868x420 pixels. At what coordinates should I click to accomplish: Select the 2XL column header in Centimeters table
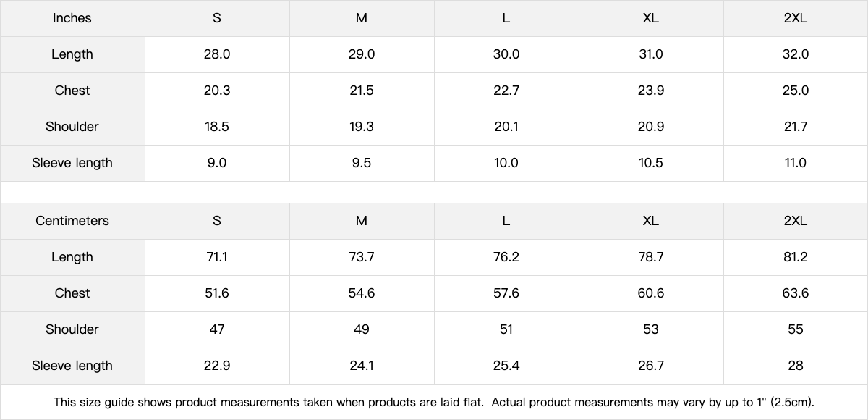796,221
